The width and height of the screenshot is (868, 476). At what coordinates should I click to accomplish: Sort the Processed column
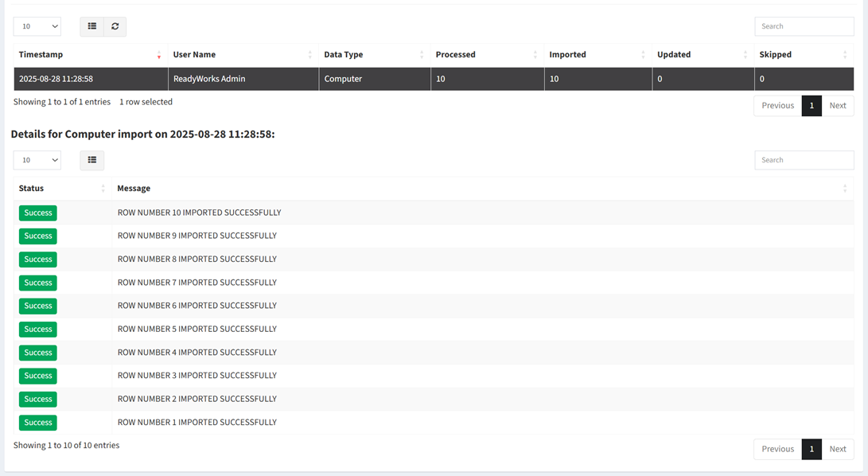point(535,55)
